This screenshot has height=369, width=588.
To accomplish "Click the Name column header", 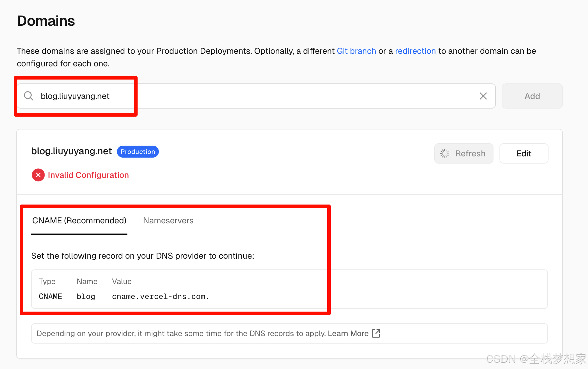I will point(87,281).
